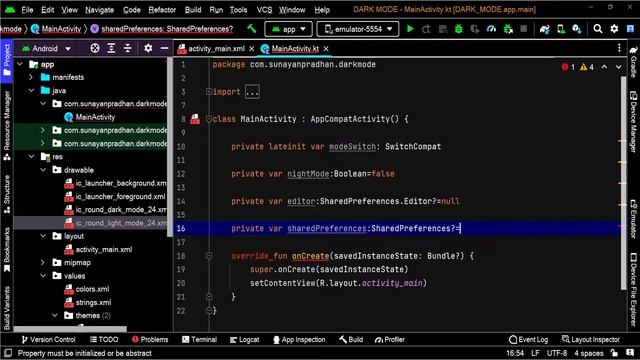The image size is (640, 360).
Task: Collapse the java folder
Action: click(31, 91)
